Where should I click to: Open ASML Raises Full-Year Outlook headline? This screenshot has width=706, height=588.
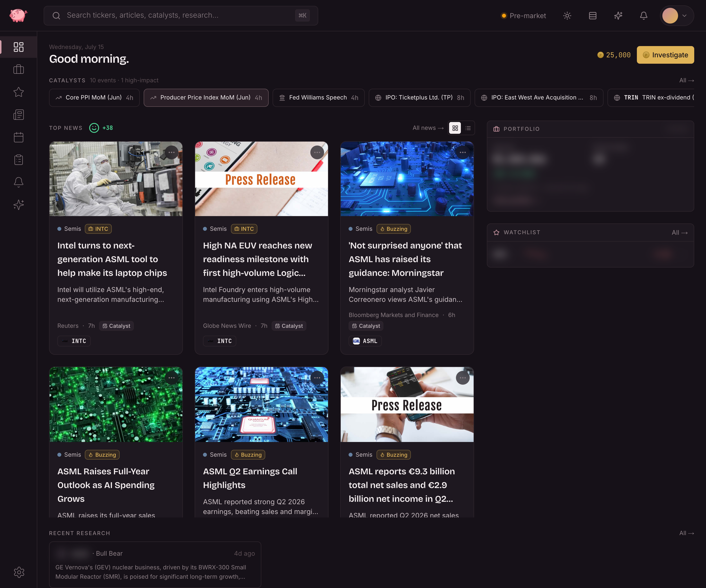(106, 485)
